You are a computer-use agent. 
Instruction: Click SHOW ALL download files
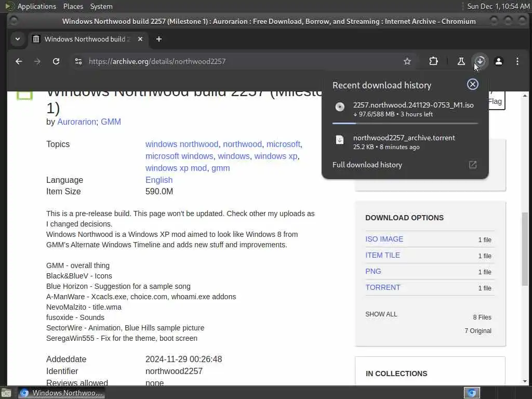(381, 314)
